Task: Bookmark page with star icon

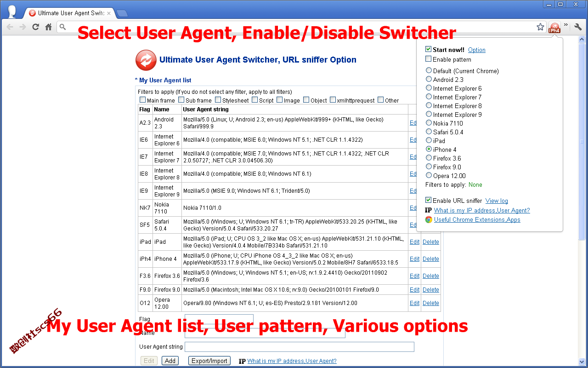Action: (x=540, y=27)
